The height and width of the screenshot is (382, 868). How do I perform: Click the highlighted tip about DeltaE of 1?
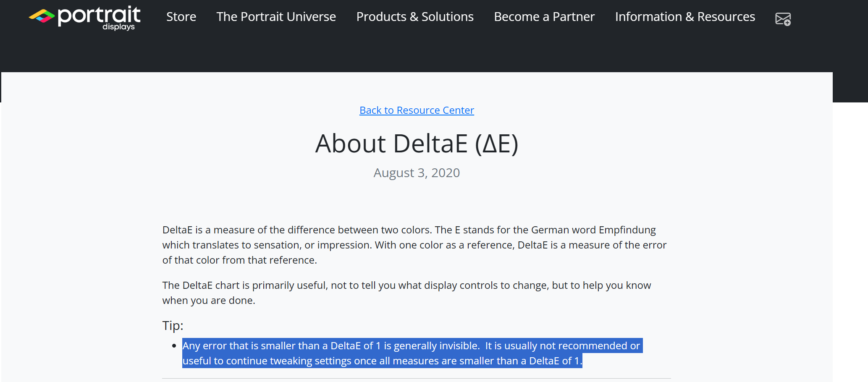pos(412,346)
